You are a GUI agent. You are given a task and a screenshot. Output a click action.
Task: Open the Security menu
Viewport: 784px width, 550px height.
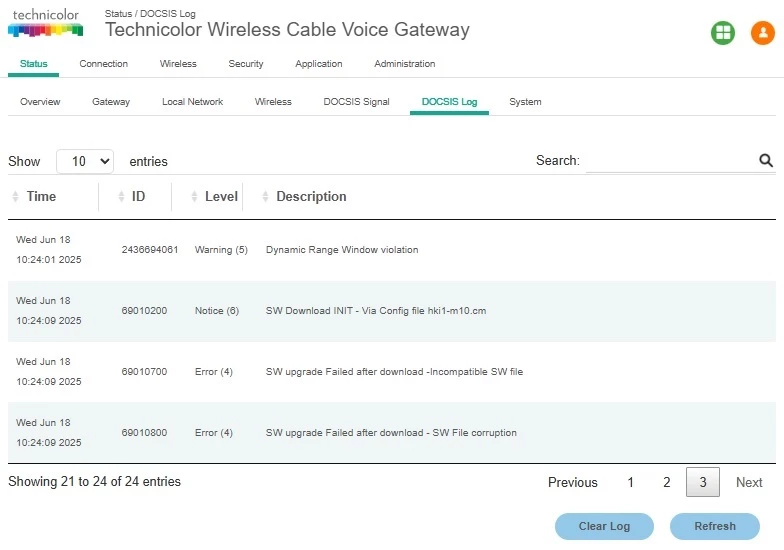point(246,64)
